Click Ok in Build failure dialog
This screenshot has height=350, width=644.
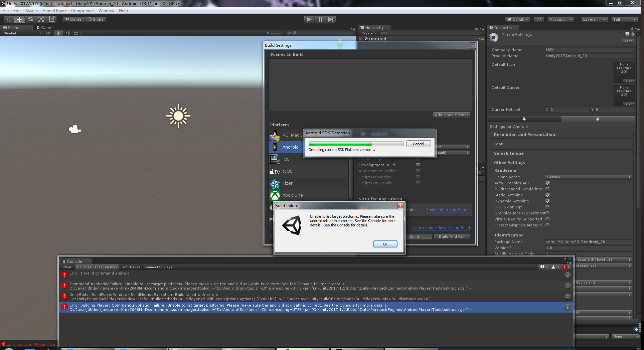[x=385, y=244]
